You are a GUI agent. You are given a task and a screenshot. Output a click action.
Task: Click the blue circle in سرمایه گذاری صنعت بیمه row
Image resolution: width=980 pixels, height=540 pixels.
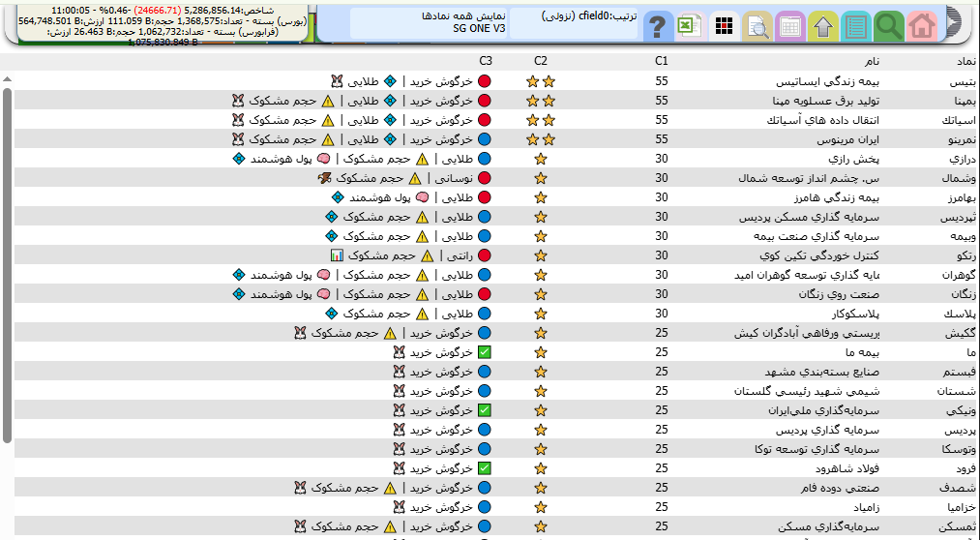485,236
